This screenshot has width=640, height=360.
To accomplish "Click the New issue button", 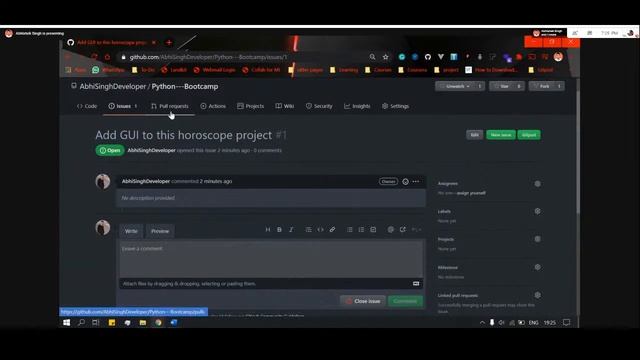I will coord(501,135).
